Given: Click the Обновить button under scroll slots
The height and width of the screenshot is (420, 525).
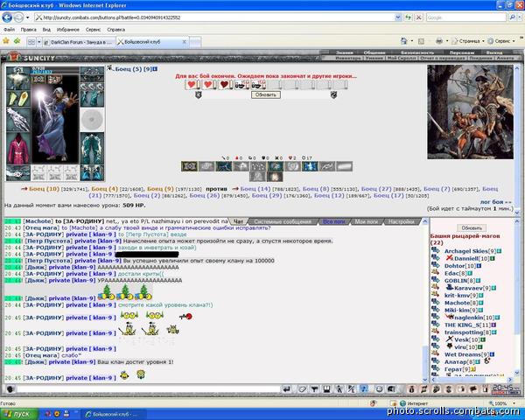Looking at the screenshot, I should click(265, 94).
